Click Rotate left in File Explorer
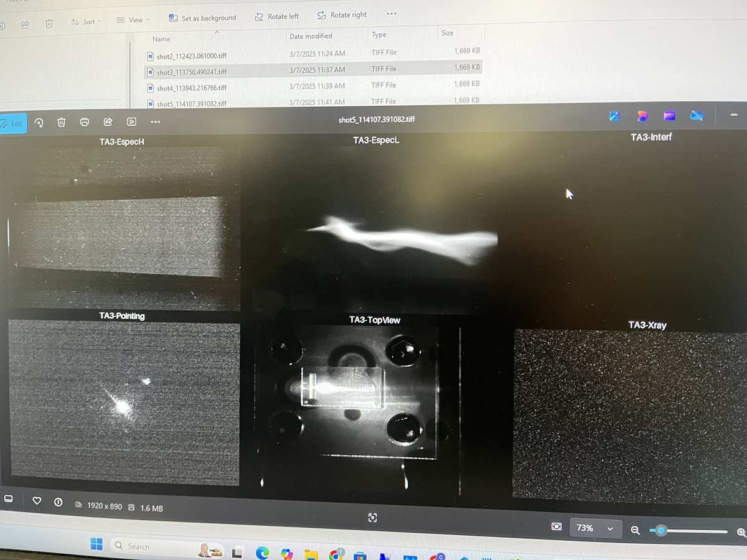The image size is (747, 560). (277, 16)
